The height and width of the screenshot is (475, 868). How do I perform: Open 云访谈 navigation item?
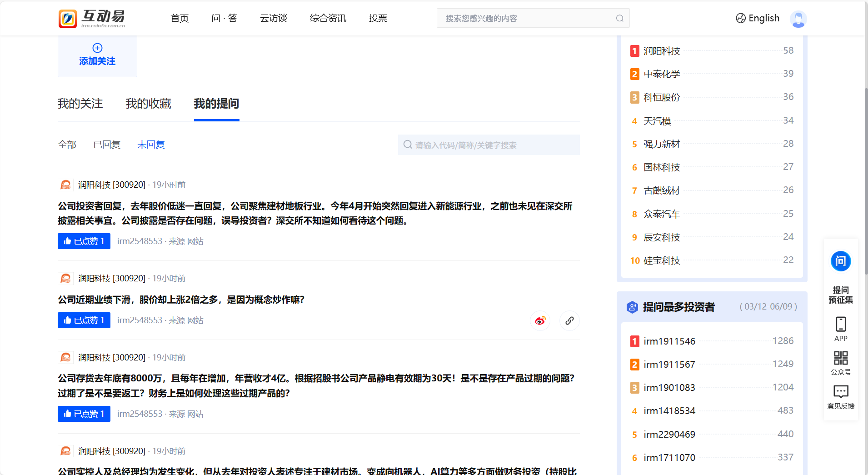[274, 18]
